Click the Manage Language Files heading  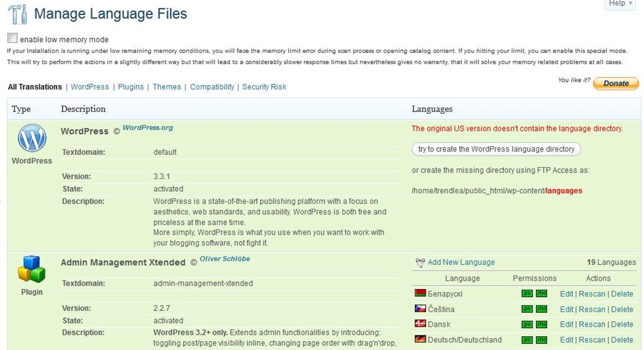click(x=111, y=14)
